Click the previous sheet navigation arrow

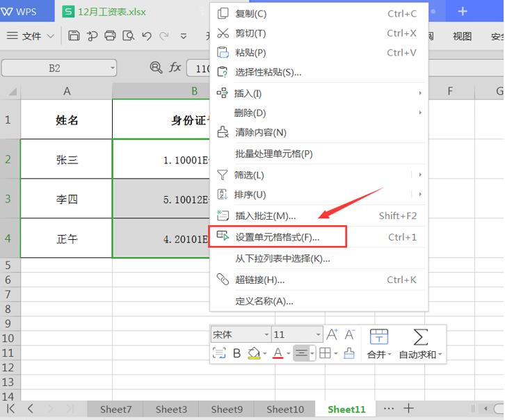point(31,409)
